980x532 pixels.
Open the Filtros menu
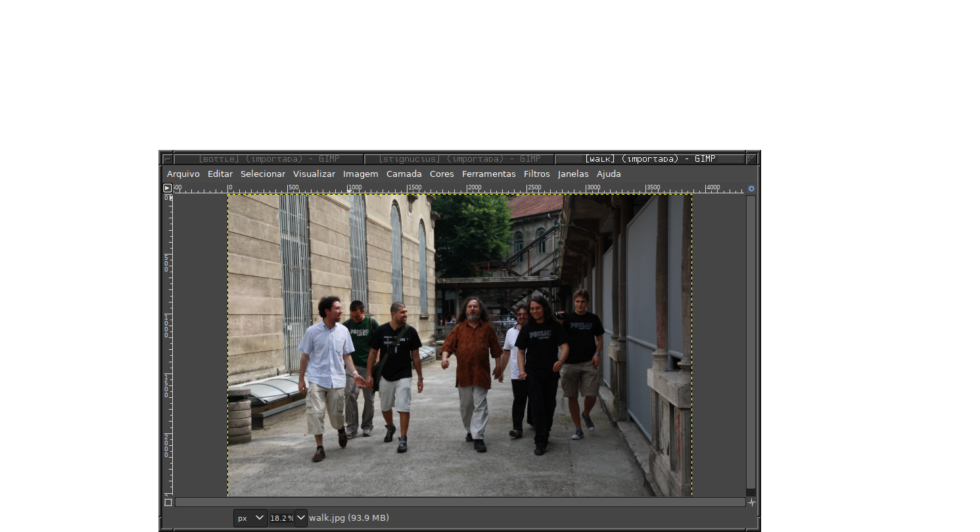point(536,174)
